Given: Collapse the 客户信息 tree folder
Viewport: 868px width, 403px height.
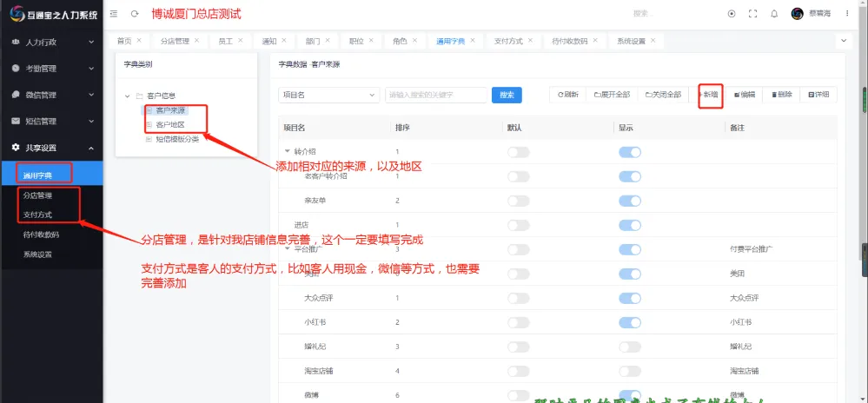Looking at the screenshot, I should click(x=127, y=96).
